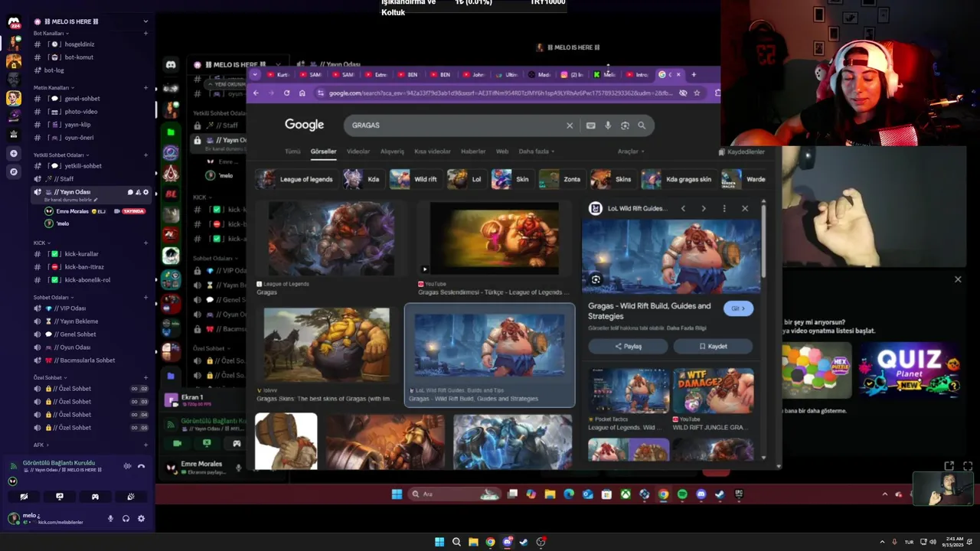Open Spotify from the streamed taskbar

pyautogui.click(x=682, y=494)
